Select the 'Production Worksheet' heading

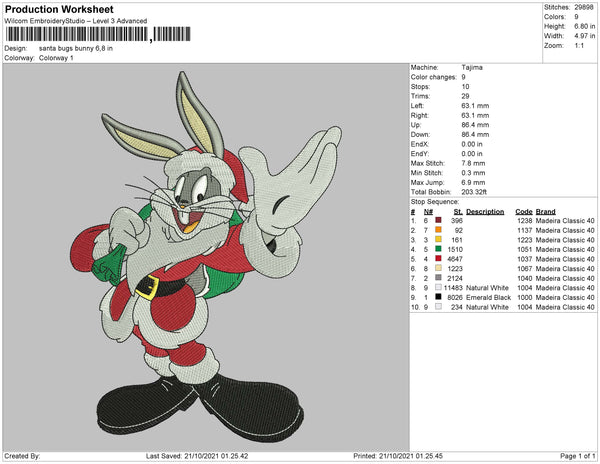59,10
